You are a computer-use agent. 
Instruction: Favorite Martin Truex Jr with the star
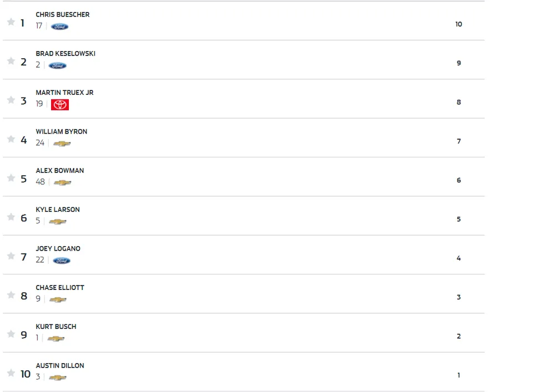pos(11,100)
